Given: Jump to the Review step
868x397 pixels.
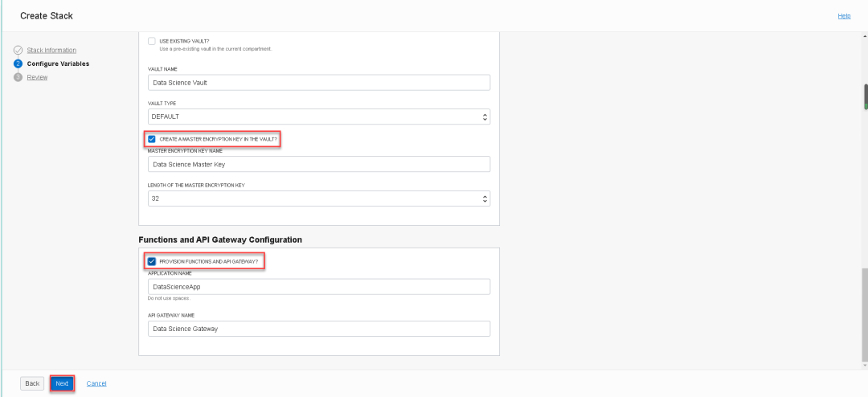Looking at the screenshot, I should [x=37, y=77].
